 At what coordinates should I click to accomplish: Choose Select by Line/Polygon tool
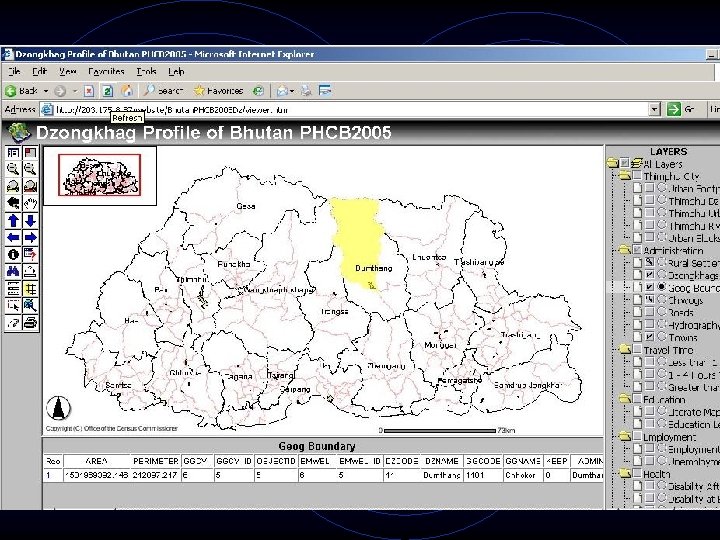point(30,305)
